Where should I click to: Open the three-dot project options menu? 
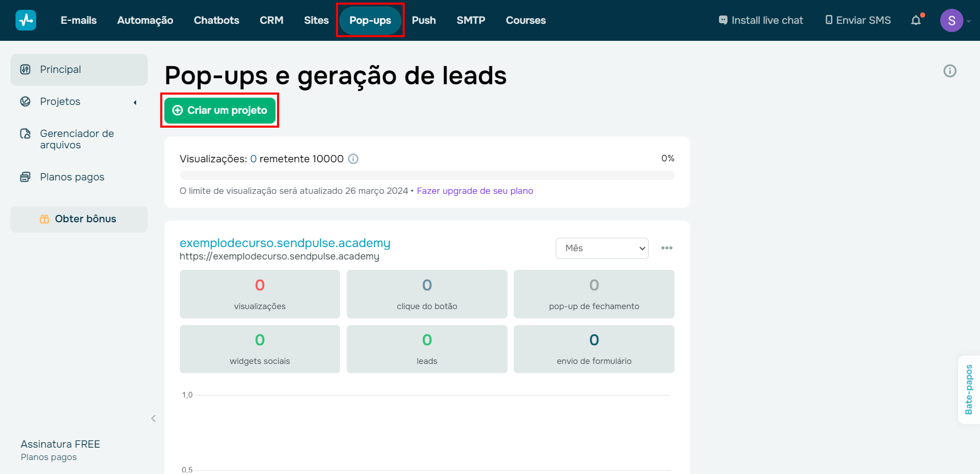pyautogui.click(x=667, y=248)
